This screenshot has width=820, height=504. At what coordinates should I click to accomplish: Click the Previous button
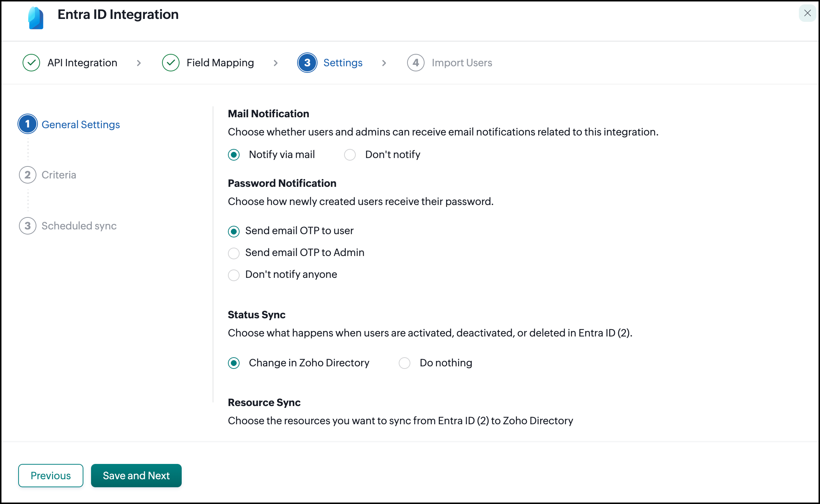pos(51,475)
